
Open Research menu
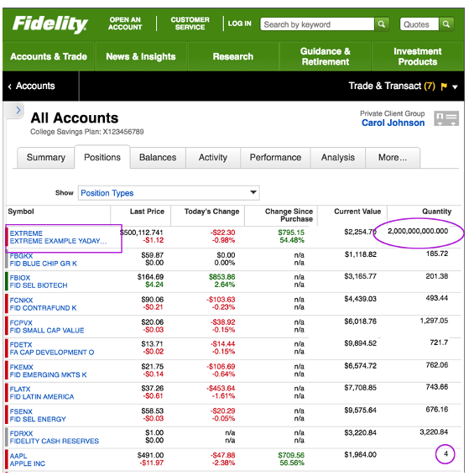[233, 56]
